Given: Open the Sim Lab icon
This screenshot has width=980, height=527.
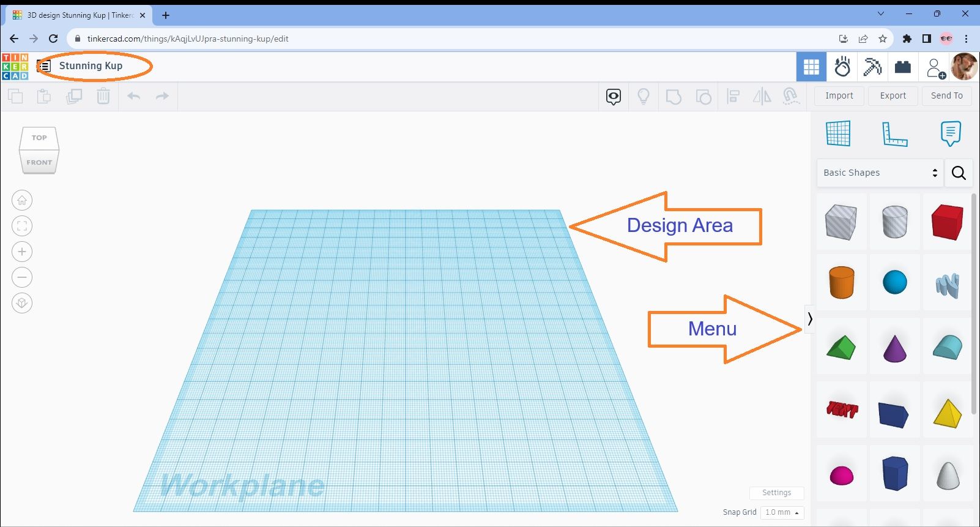Looking at the screenshot, I should [x=842, y=67].
